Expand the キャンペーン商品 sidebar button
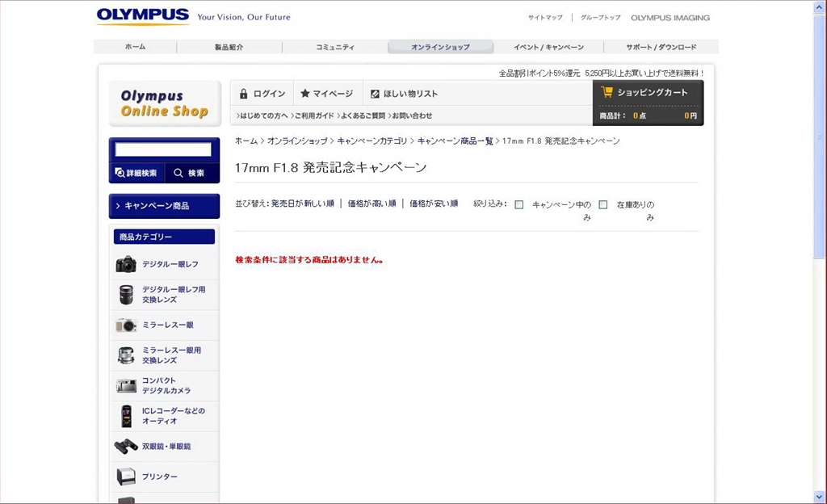 coord(165,206)
